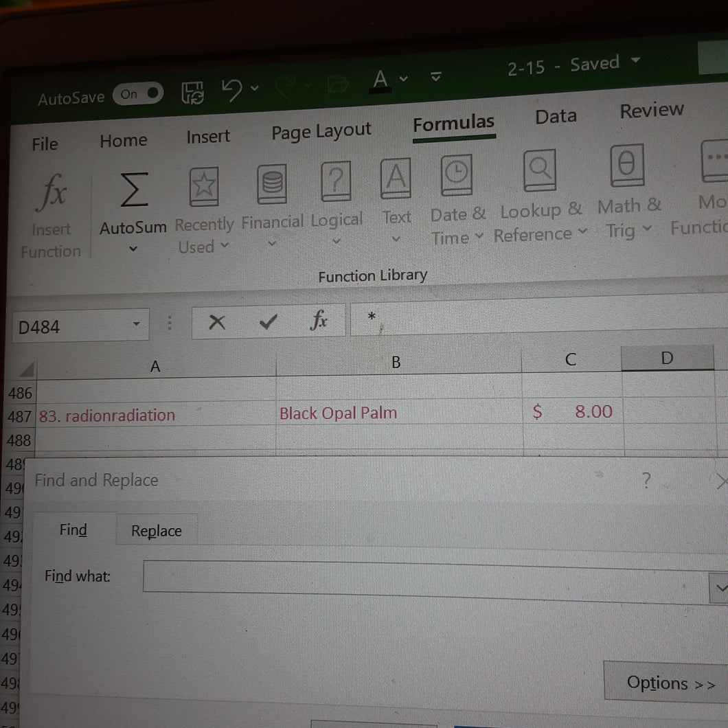Switch to the Insert tab
This screenshot has height=728, width=728.
(x=208, y=137)
